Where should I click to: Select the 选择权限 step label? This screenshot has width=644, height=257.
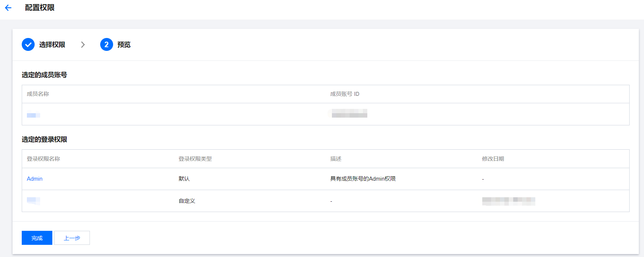click(52, 45)
